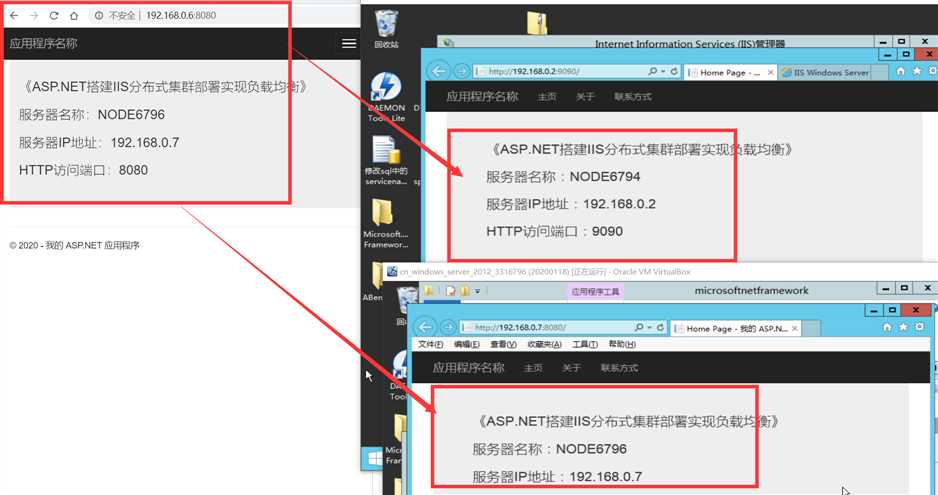Open the zipped folder icon on the desktop

(x=537, y=23)
